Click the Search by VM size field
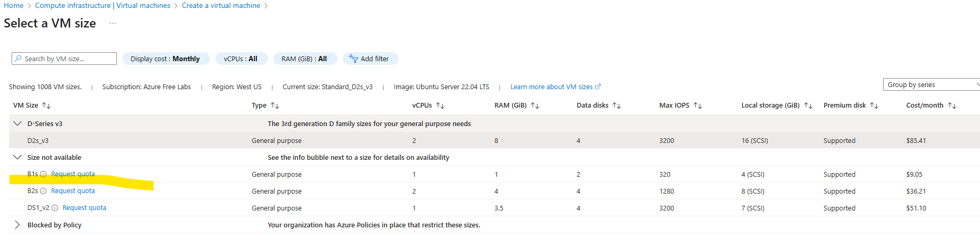The image size is (980, 249). pyautogui.click(x=64, y=59)
